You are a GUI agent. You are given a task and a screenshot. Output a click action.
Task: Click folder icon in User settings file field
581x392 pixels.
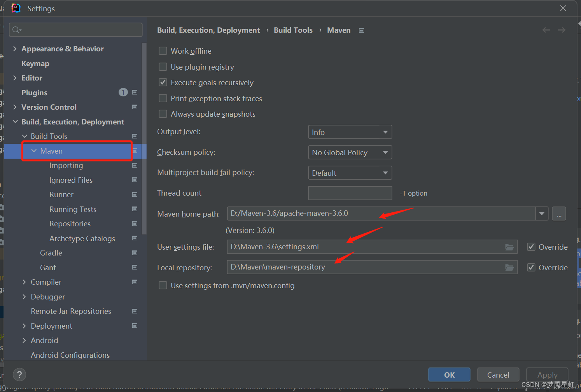(x=509, y=247)
